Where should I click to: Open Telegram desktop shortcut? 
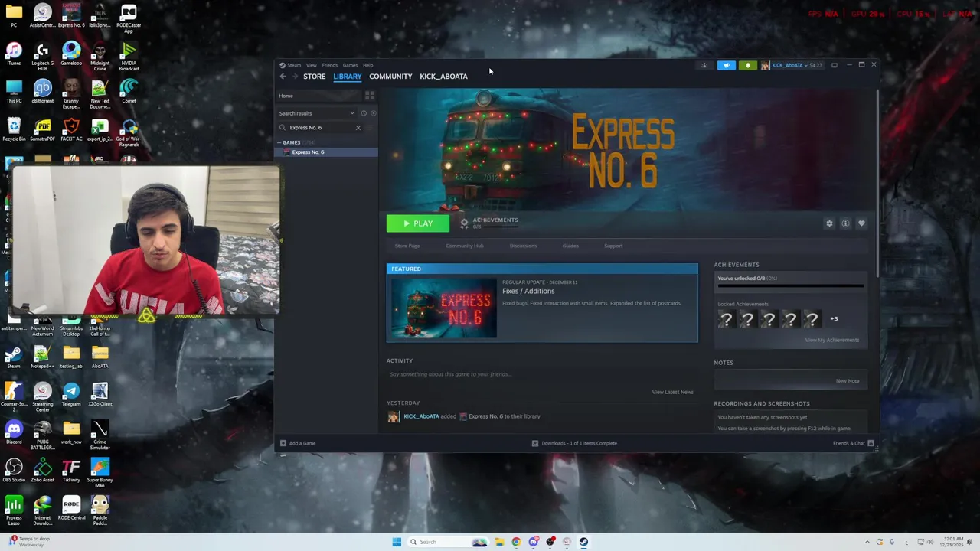click(71, 394)
